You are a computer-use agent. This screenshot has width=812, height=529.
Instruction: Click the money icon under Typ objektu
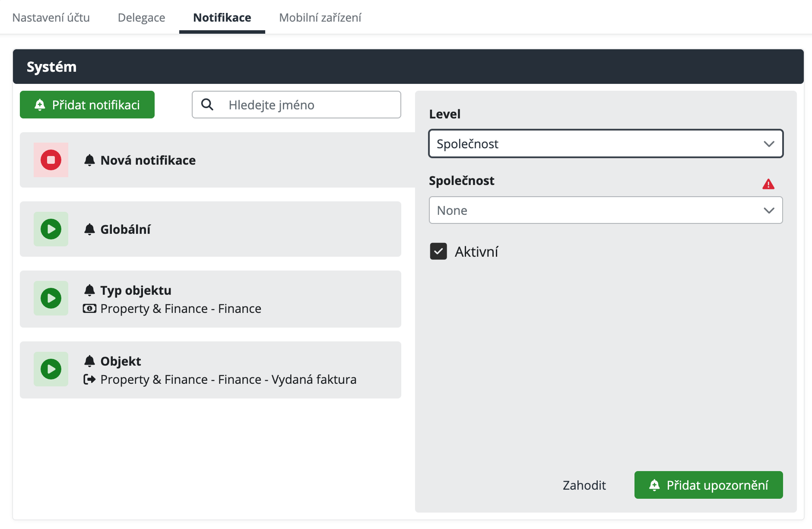pos(89,309)
